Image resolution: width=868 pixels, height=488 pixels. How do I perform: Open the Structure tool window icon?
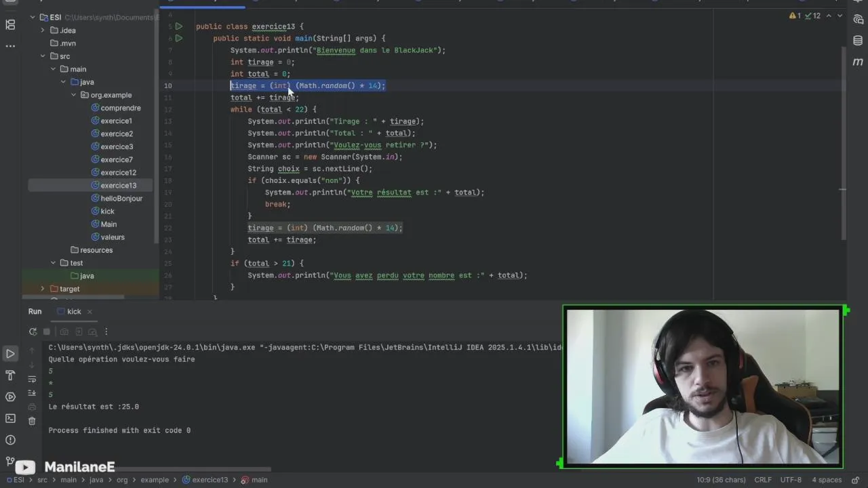click(x=10, y=25)
